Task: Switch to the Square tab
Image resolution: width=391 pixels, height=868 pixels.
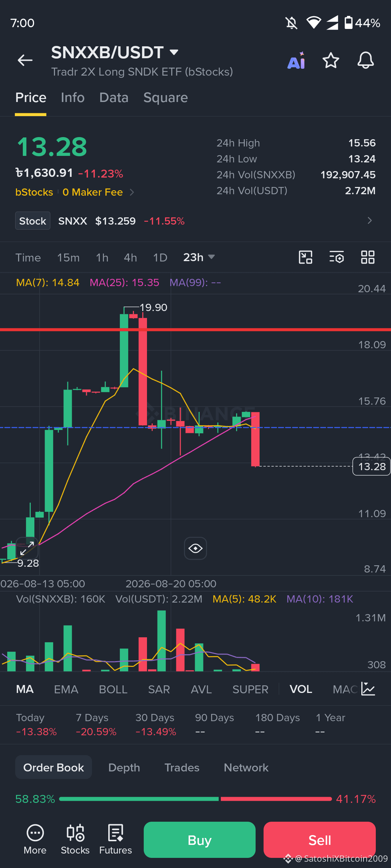Action: point(165,98)
